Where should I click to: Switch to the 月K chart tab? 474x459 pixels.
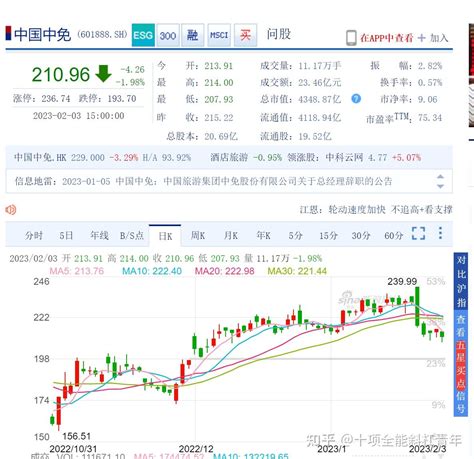pyautogui.click(x=231, y=236)
